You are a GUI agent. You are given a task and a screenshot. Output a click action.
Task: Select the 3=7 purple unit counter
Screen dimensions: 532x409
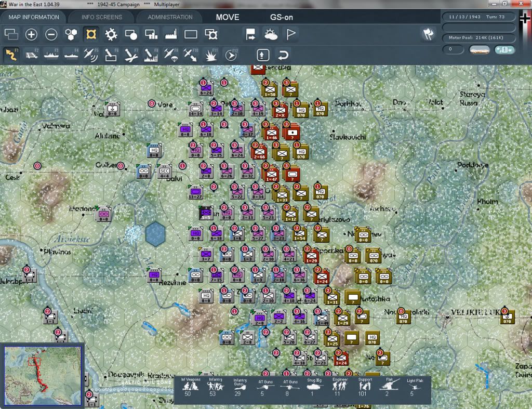(206, 254)
